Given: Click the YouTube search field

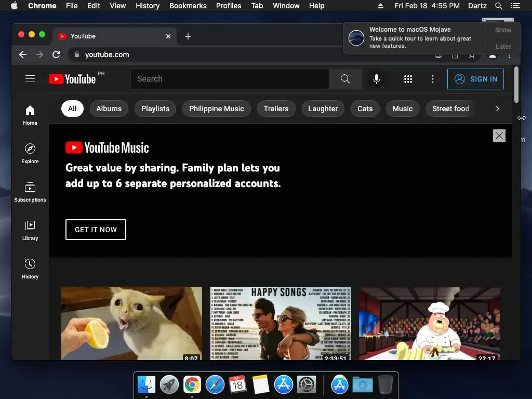Looking at the screenshot, I should [230, 79].
